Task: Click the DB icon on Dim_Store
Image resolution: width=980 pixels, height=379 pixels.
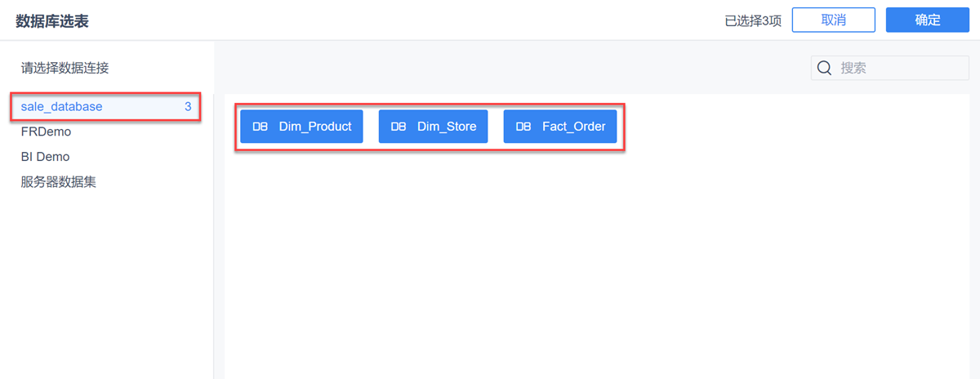Action: (x=399, y=127)
